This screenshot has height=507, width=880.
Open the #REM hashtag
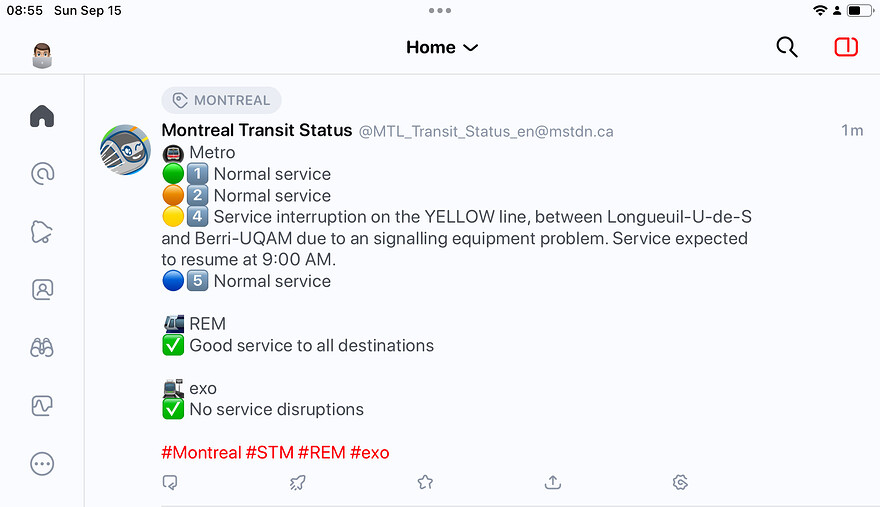(x=322, y=453)
